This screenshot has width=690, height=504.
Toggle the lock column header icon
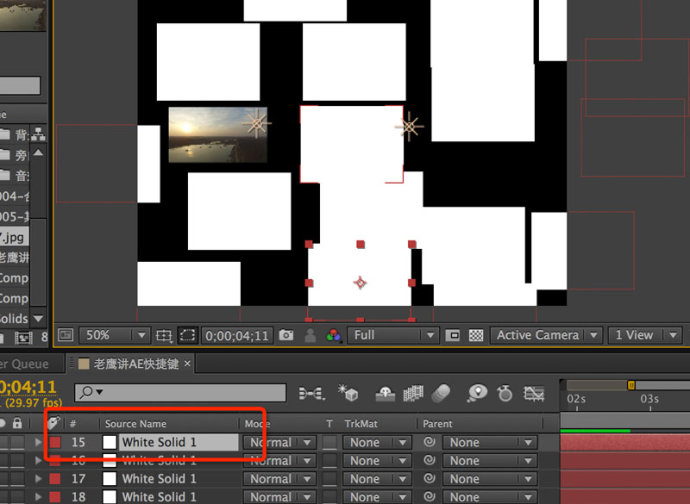coord(17,423)
